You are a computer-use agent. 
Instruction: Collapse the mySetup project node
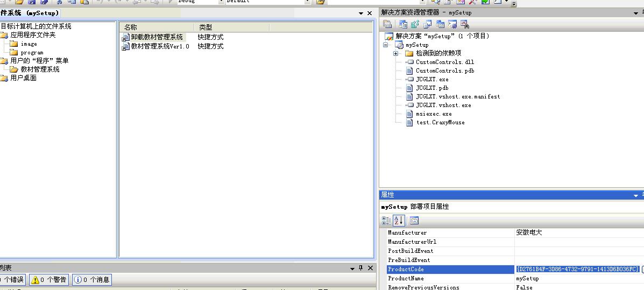(386, 45)
